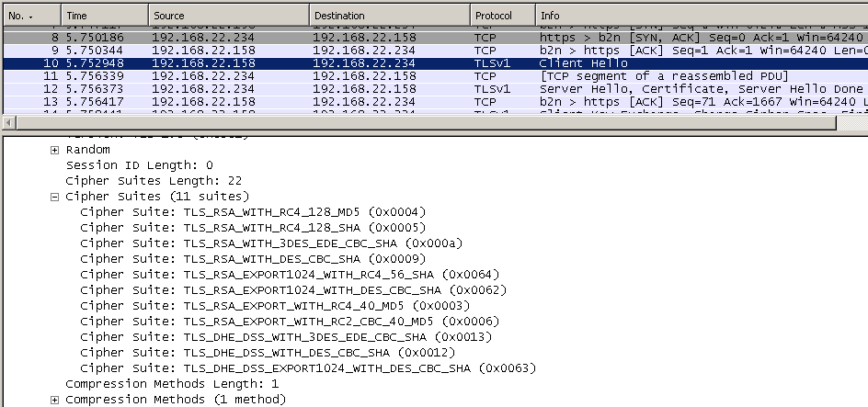The image size is (868, 407).
Task: Sort packets by Protocol column header
Action: coord(503,16)
